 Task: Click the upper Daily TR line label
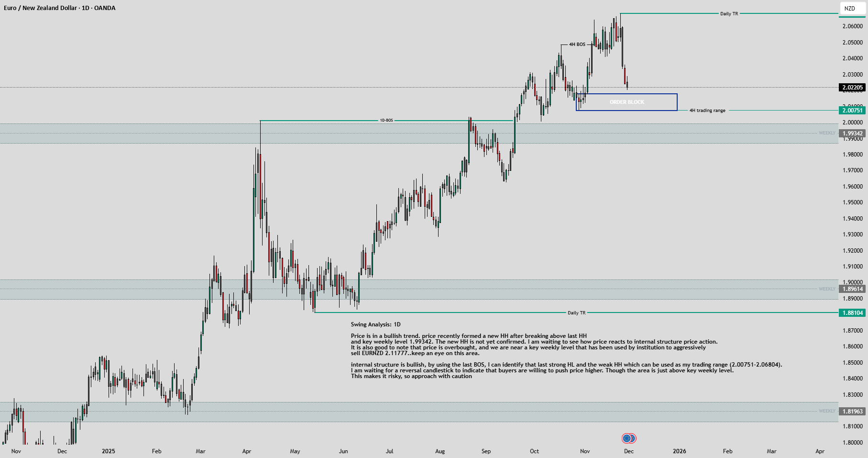coord(729,13)
